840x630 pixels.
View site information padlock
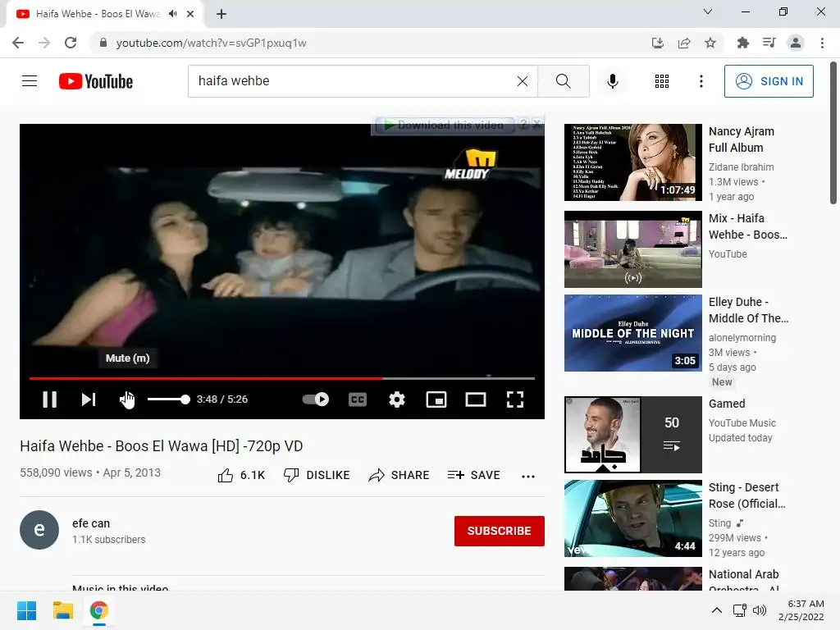click(103, 43)
